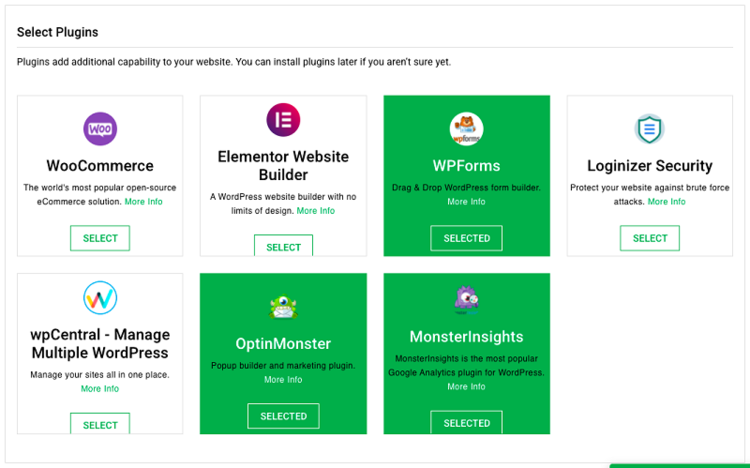This screenshot has height=468, width=750.
Task: Open More Info link for MonsterInsights
Action: (466, 387)
